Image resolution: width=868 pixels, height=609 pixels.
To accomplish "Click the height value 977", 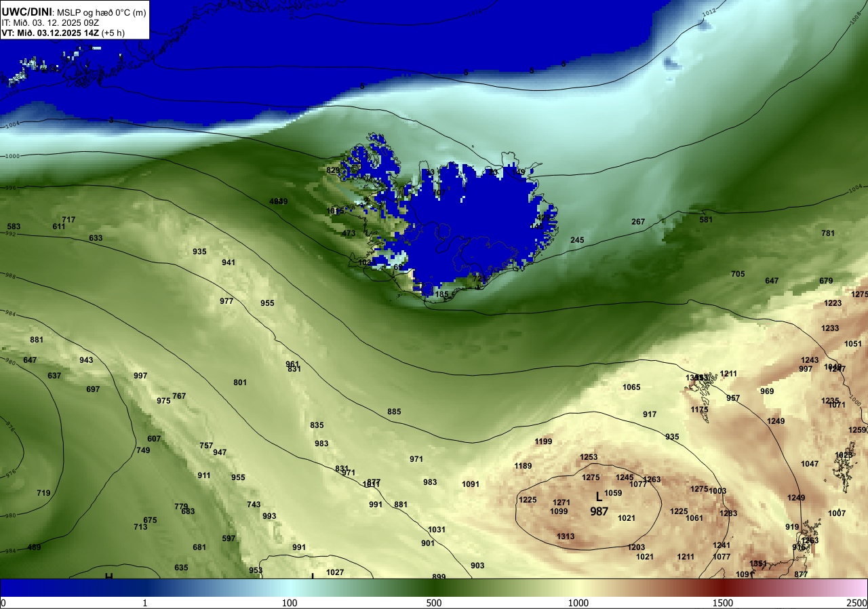I will pos(226,301).
